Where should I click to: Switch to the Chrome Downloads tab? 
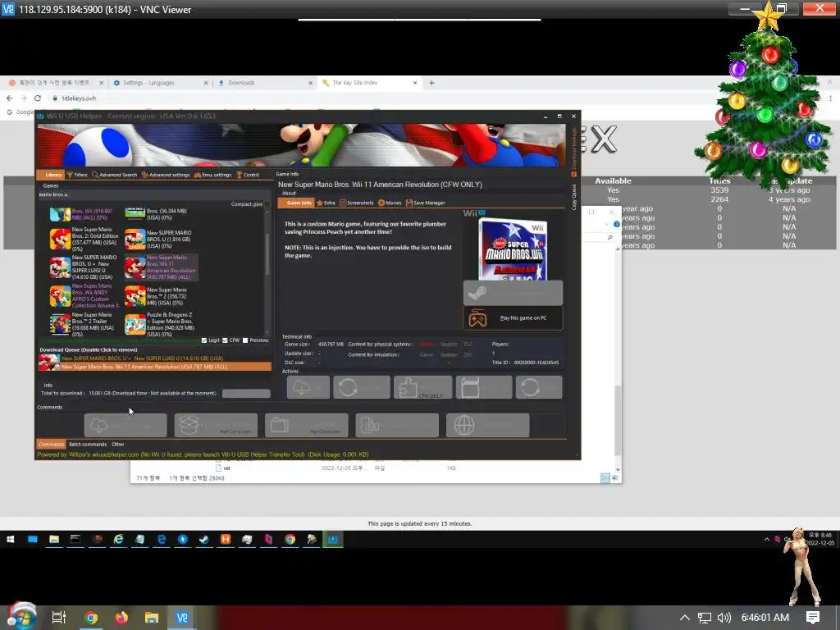tap(265, 83)
